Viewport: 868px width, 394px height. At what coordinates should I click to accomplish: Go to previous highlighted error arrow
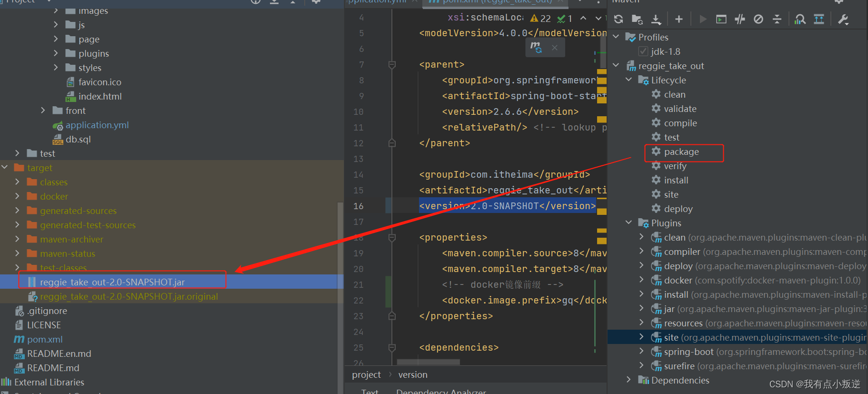(583, 18)
